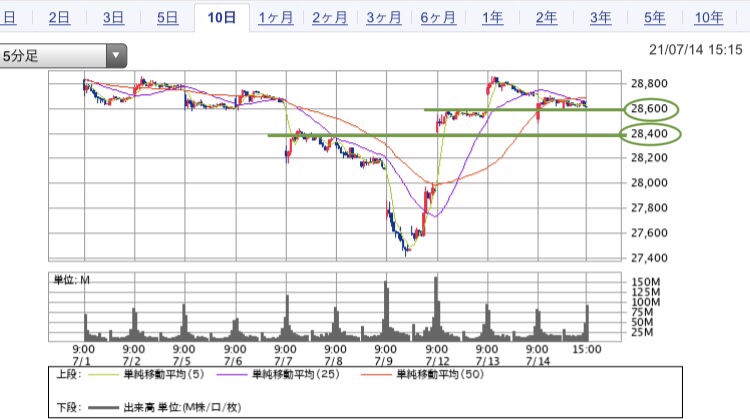Switch to the 6ヶ月 range tab
Image resolution: width=750 pixels, height=419 pixels.
coord(438,18)
